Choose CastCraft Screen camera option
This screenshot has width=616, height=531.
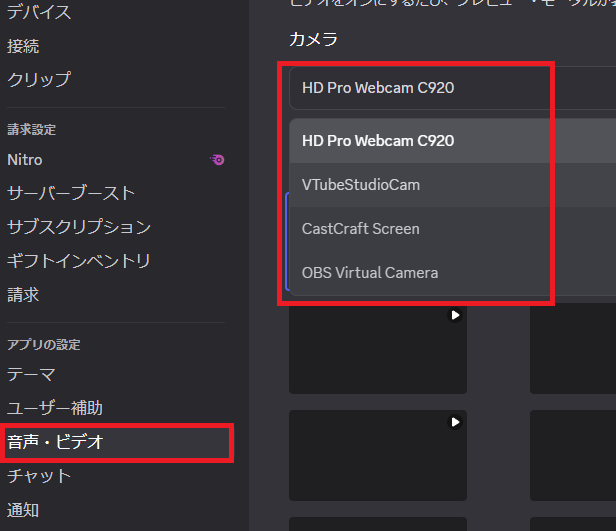[x=452, y=229]
